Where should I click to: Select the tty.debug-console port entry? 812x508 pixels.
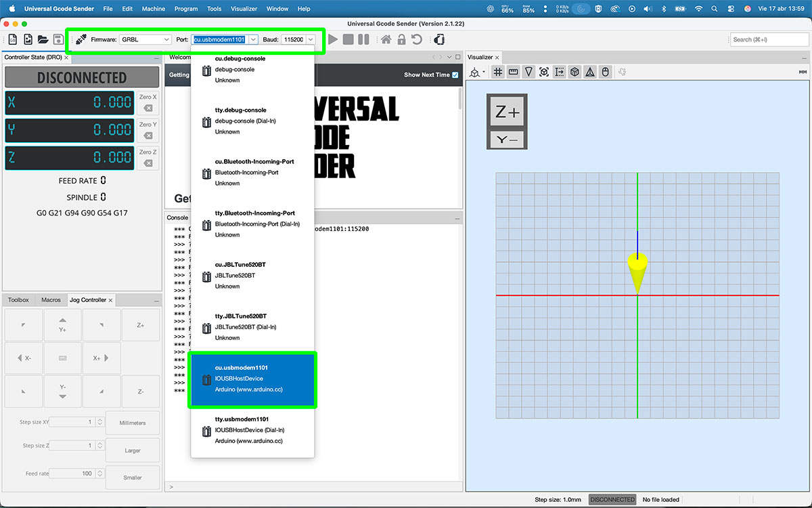252,121
